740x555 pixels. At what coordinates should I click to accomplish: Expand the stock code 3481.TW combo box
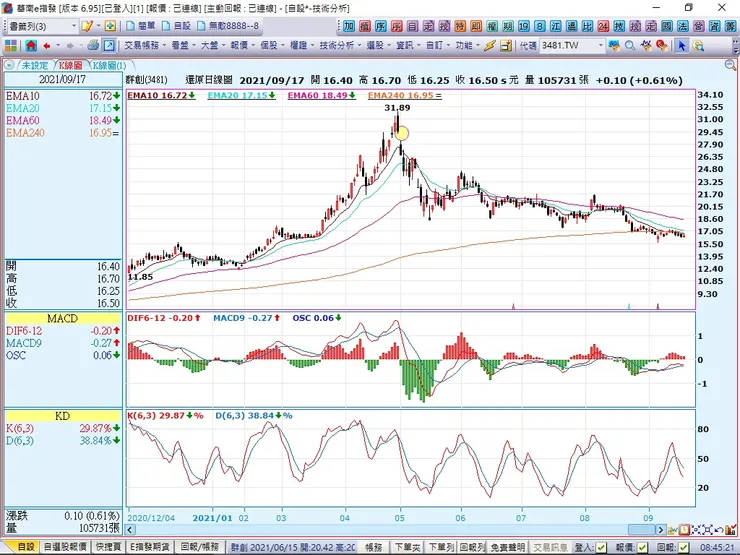600,46
